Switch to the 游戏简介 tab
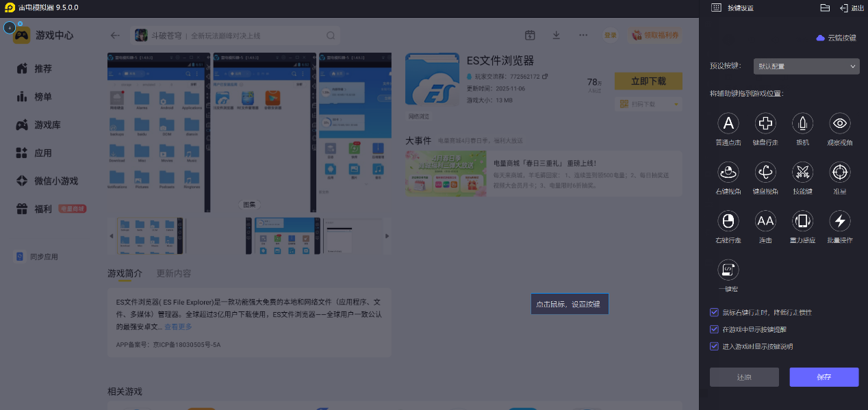The image size is (868, 410). [125, 273]
